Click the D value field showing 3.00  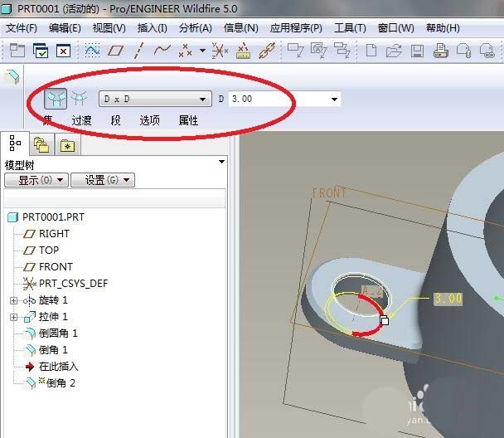coord(279,99)
